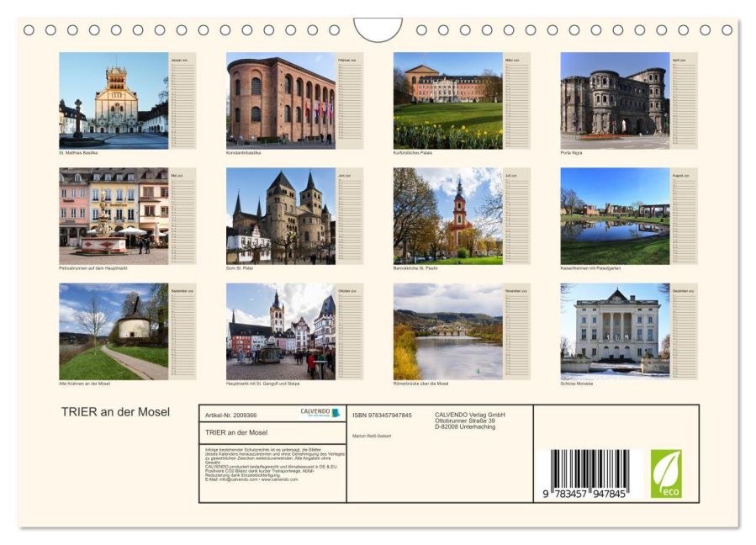Click the green eco leaf logo
Image resolution: width=756 pixels, height=545 pixels.
[666, 474]
